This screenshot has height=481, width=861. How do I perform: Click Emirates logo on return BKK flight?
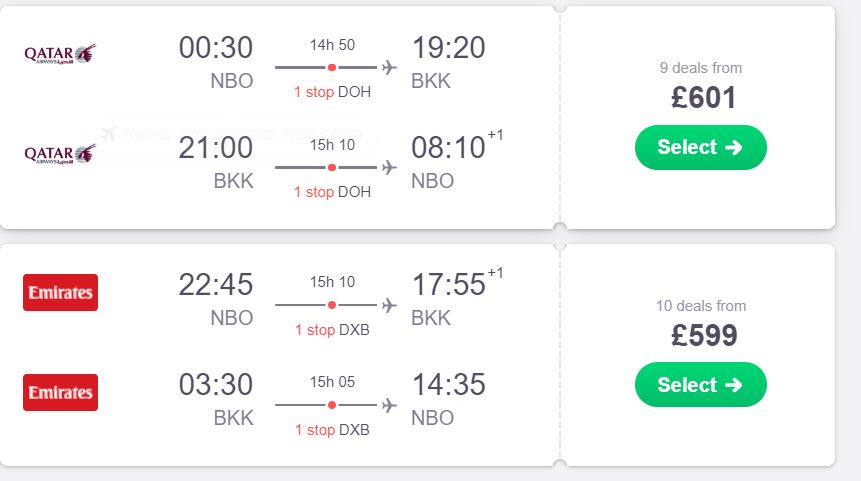point(60,393)
